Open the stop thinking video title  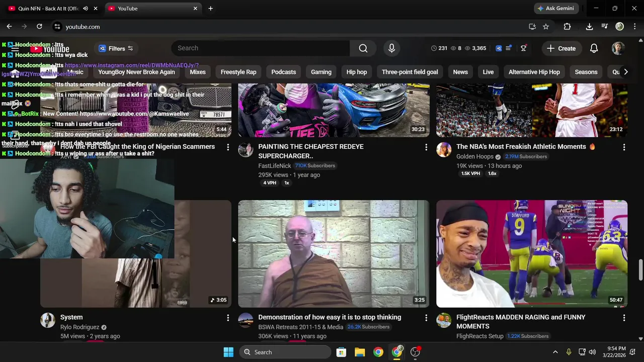pos(330,317)
